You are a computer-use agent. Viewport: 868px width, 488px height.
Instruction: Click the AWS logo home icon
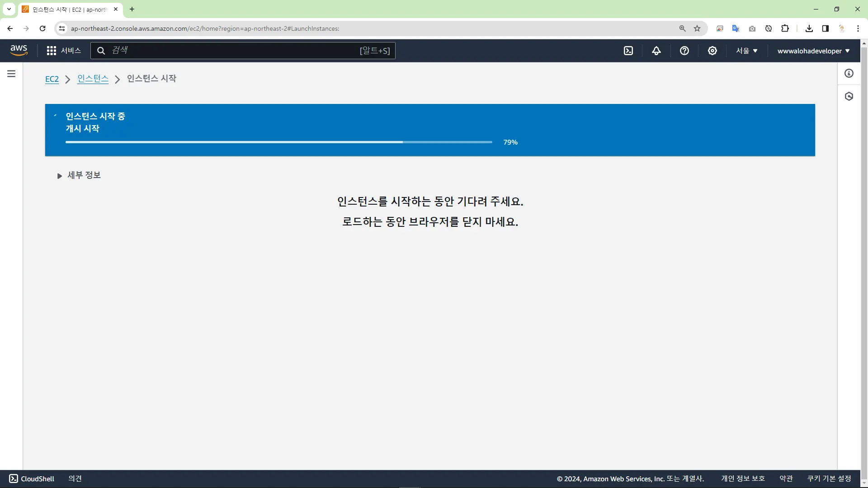[19, 50]
